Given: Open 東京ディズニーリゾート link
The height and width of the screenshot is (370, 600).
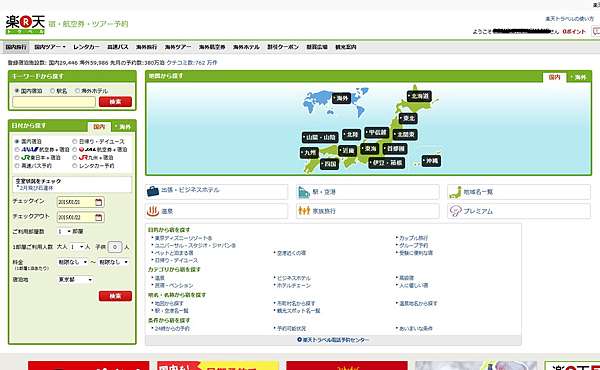Looking at the screenshot, I should point(183,238).
